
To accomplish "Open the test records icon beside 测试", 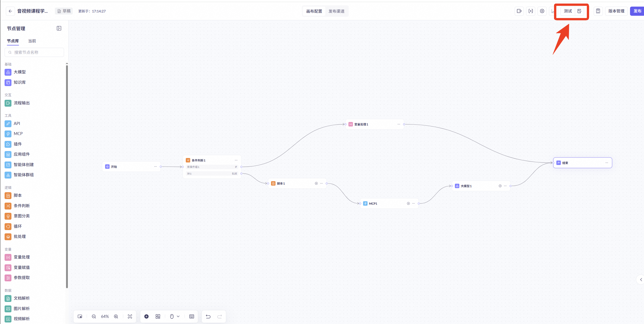I will click(x=579, y=11).
